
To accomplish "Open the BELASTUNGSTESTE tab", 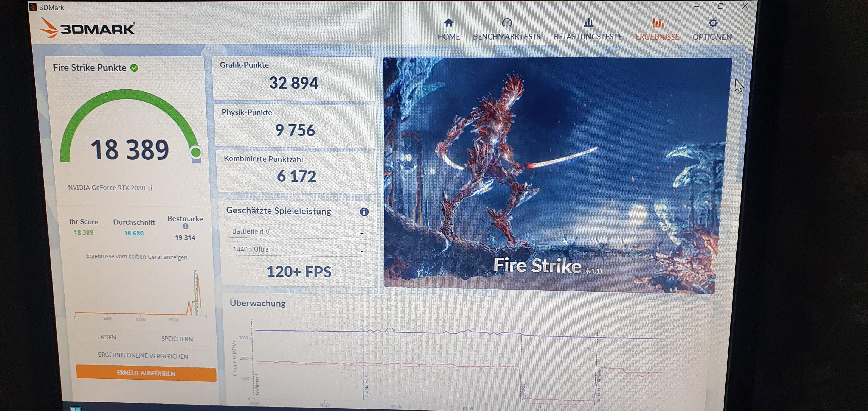I will (x=588, y=29).
